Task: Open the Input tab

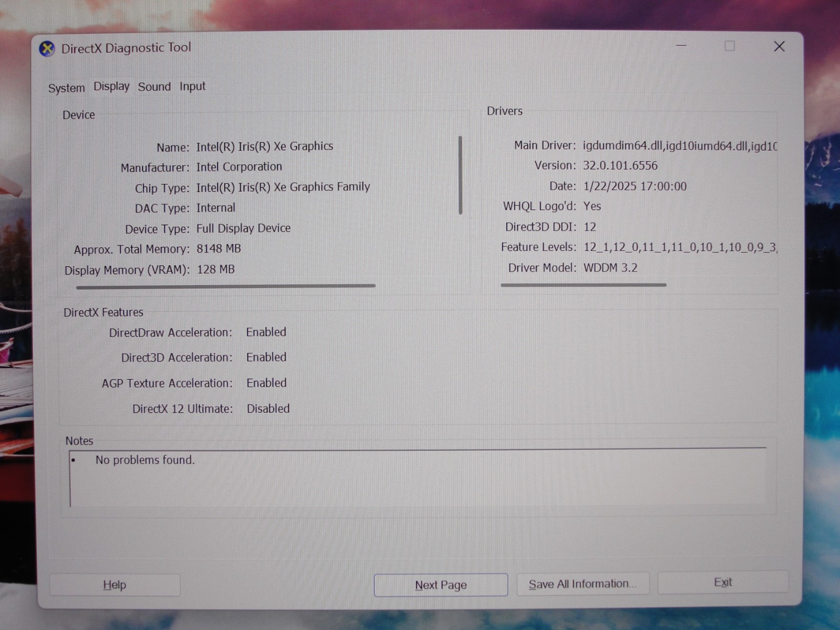Action: click(193, 86)
